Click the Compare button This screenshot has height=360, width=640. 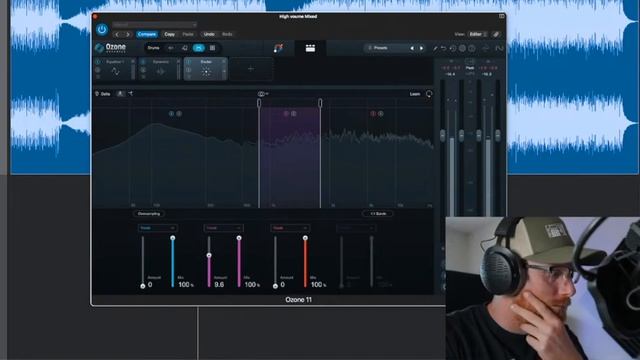(147, 34)
